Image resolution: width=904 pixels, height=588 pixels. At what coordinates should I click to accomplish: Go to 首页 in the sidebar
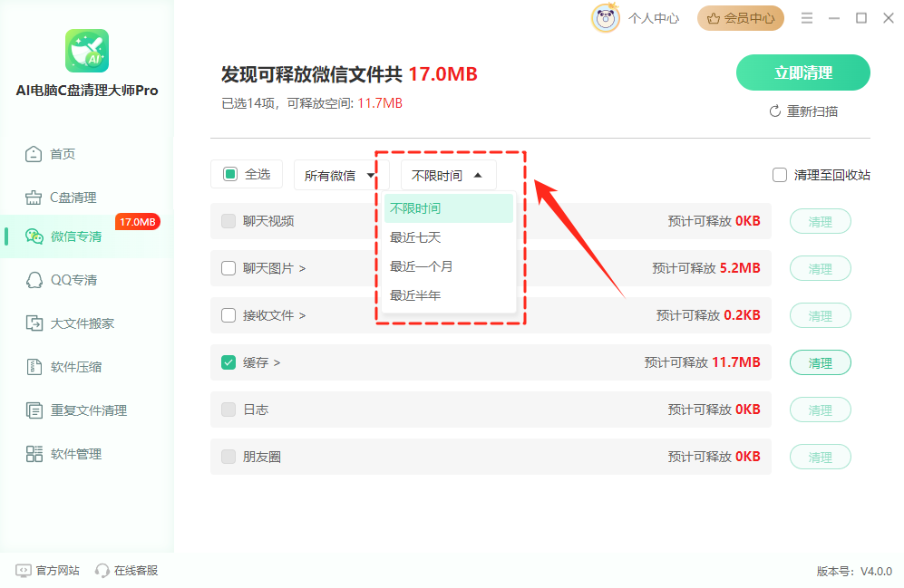tap(63, 154)
